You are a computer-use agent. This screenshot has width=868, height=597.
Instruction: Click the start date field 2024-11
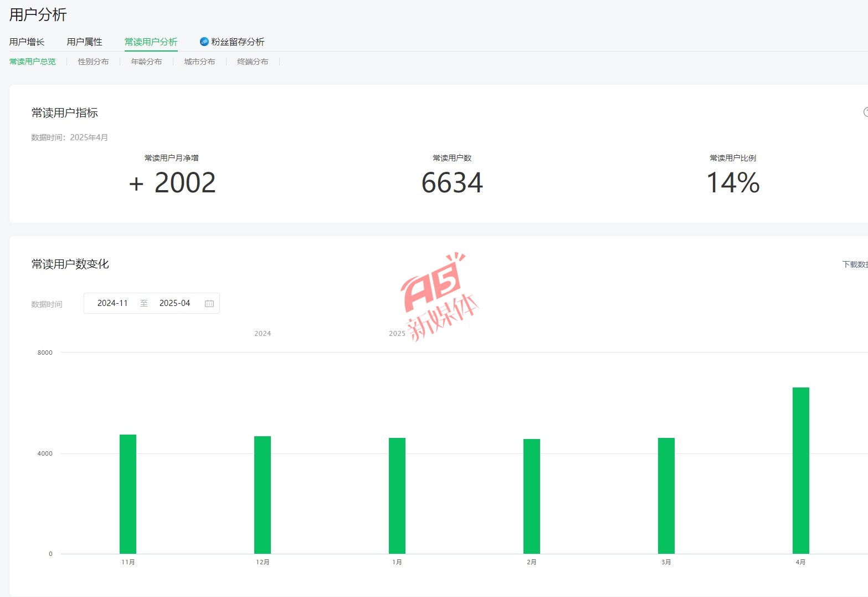(112, 303)
